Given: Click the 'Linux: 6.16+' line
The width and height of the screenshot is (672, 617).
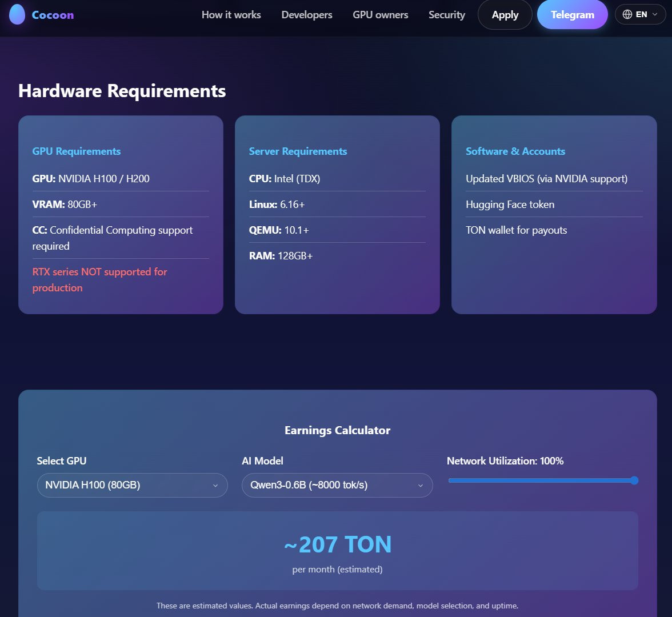Looking at the screenshot, I should 277,205.
